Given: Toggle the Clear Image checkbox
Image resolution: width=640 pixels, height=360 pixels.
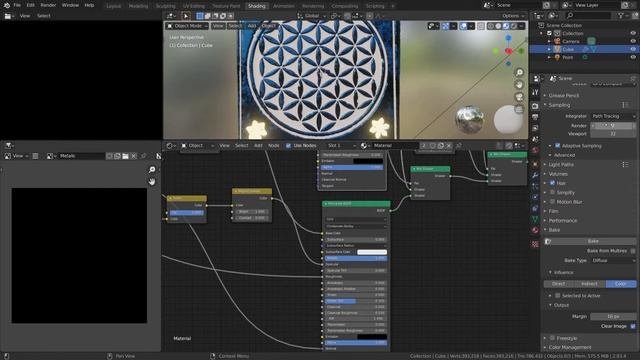Looking at the screenshot, I should tap(633, 326).
